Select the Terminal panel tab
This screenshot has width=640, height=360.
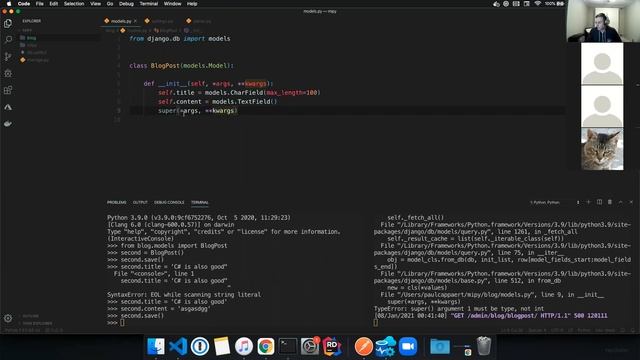point(200,202)
